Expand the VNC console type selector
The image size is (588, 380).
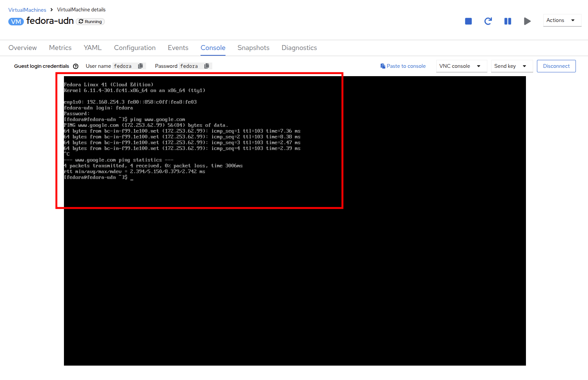(x=461, y=66)
